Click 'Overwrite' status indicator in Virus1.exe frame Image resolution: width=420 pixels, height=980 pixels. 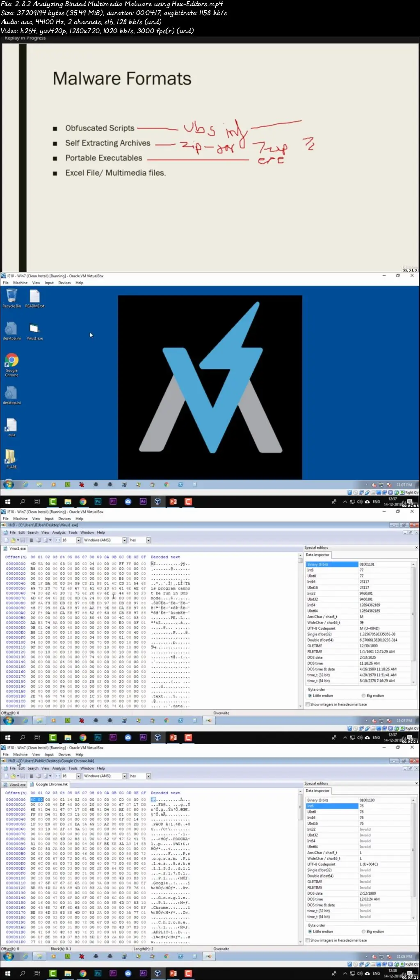pos(221,713)
